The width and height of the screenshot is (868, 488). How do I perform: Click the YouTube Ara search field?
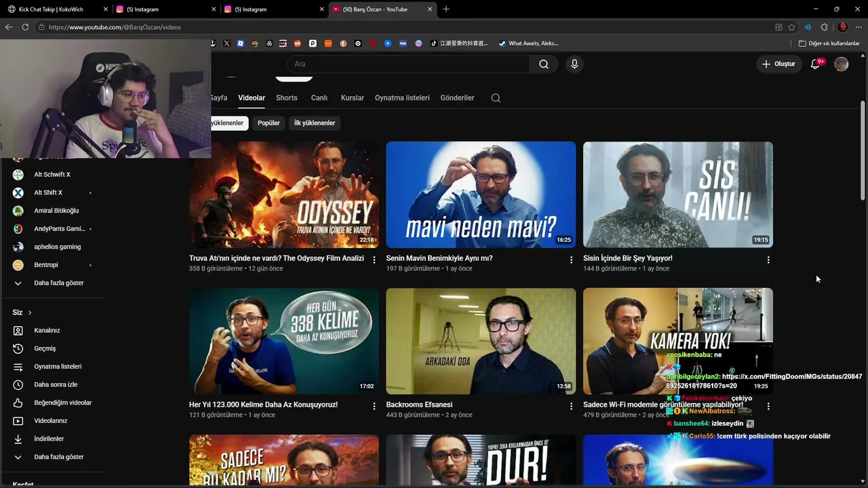(x=408, y=64)
